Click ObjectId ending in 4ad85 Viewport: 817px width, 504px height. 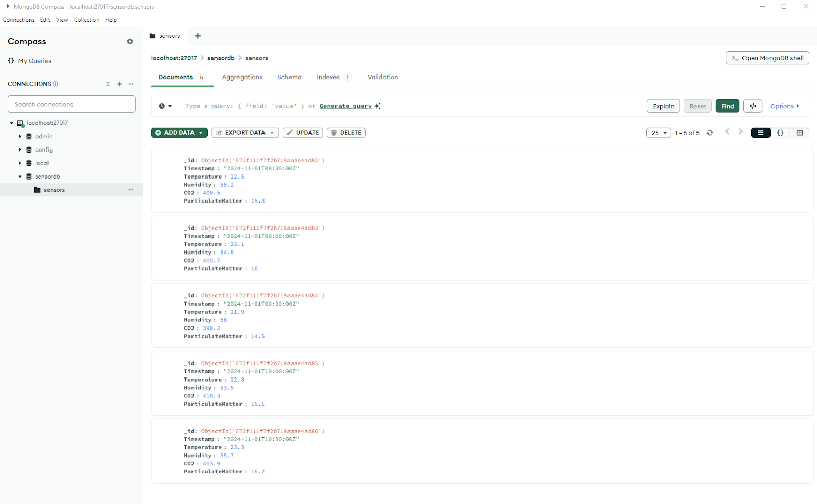[x=262, y=364]
